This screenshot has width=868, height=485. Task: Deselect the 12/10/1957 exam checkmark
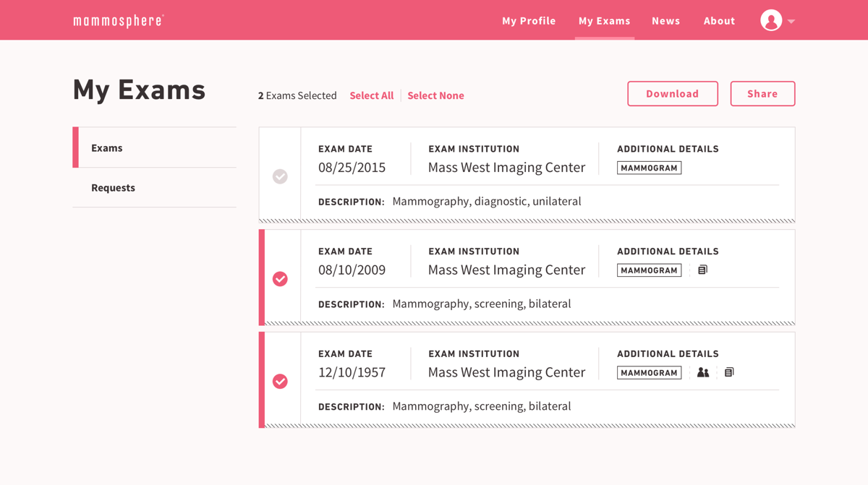(280, 382)
